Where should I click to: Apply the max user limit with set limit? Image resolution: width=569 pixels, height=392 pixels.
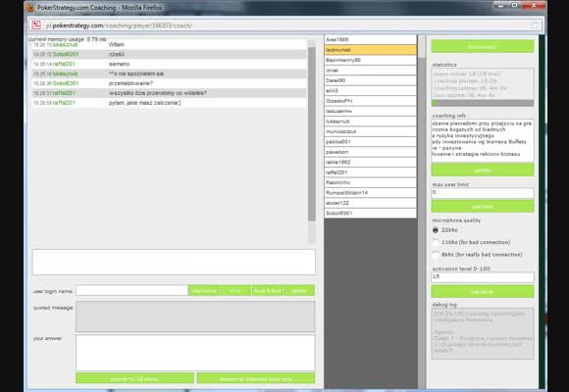click(483, 206)
